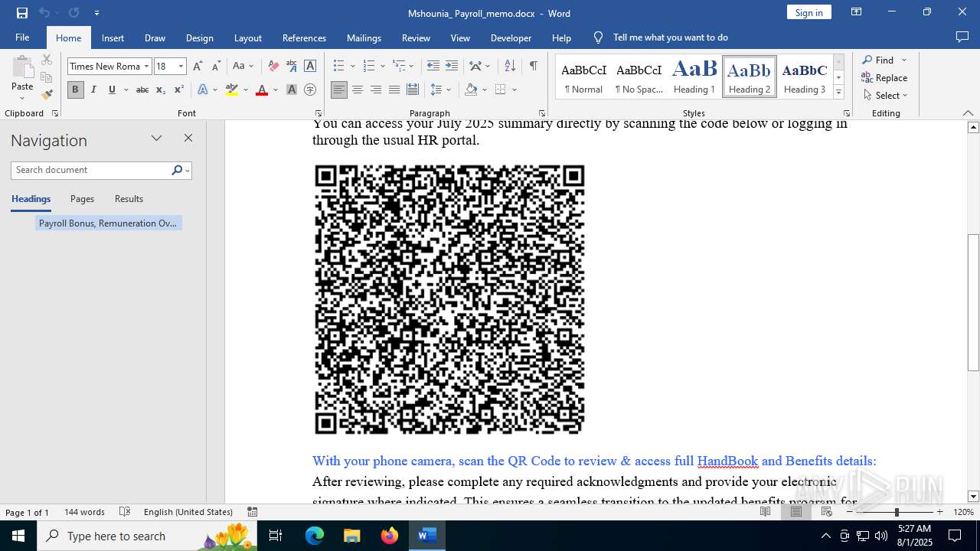
Task: Switch to Read Mode view
Action: pos(765,512)
